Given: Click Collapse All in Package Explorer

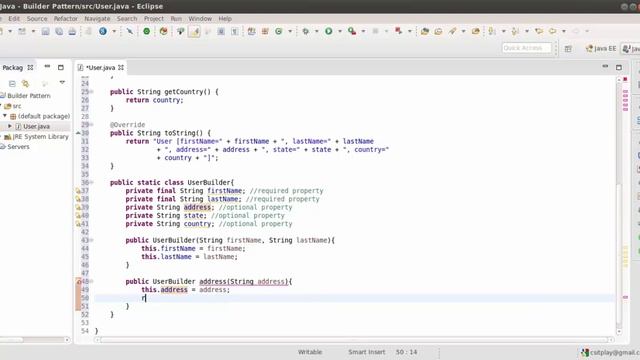Looking at the screenshot, I should pos(12,84).
